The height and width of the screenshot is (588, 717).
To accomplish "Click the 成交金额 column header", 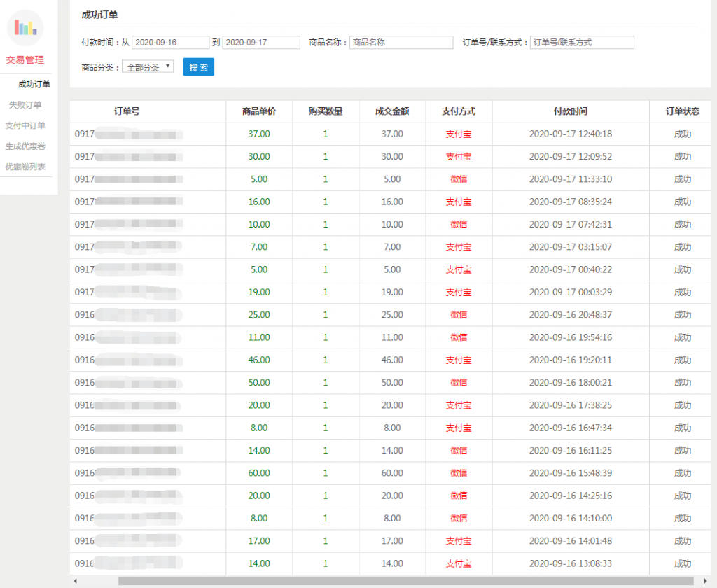I will [392, 111].
